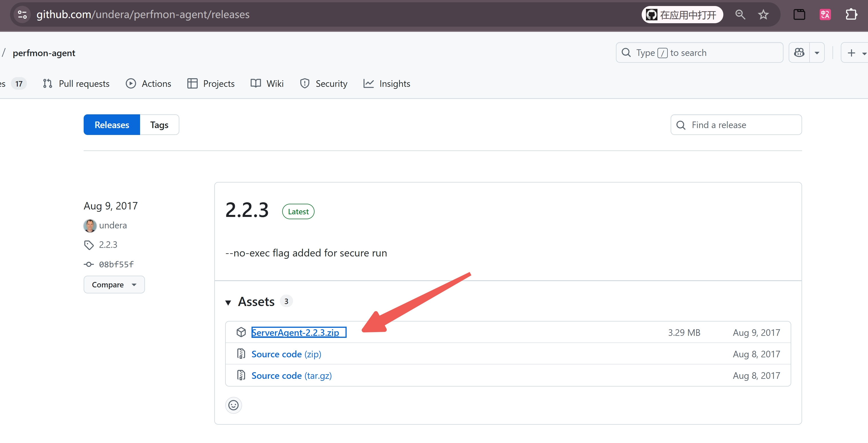Image resolution: width=868 pixels, height=443 pixels.
Task: Click the package icon beside ServerAgent zip
Action: 241,332
